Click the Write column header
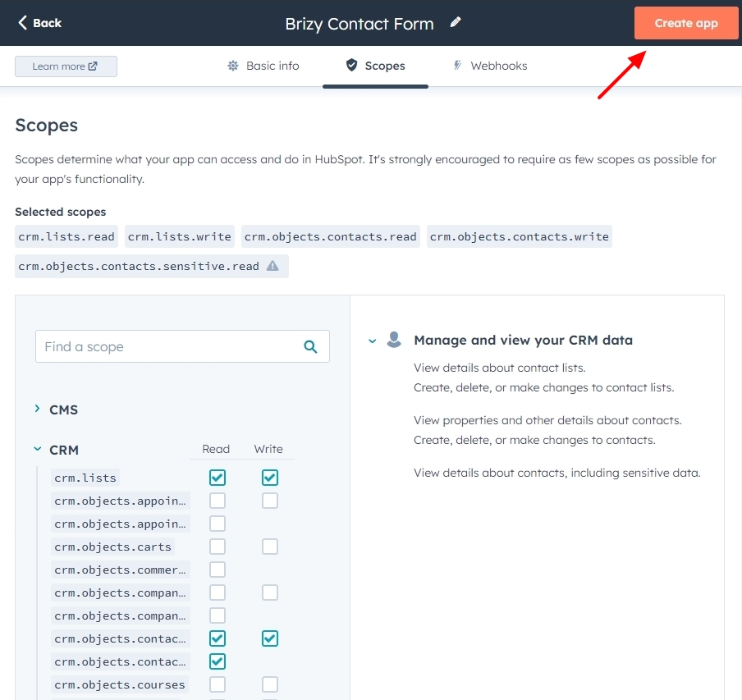Image resolution: width=742 pixels, height=700 pixels. 268,449
